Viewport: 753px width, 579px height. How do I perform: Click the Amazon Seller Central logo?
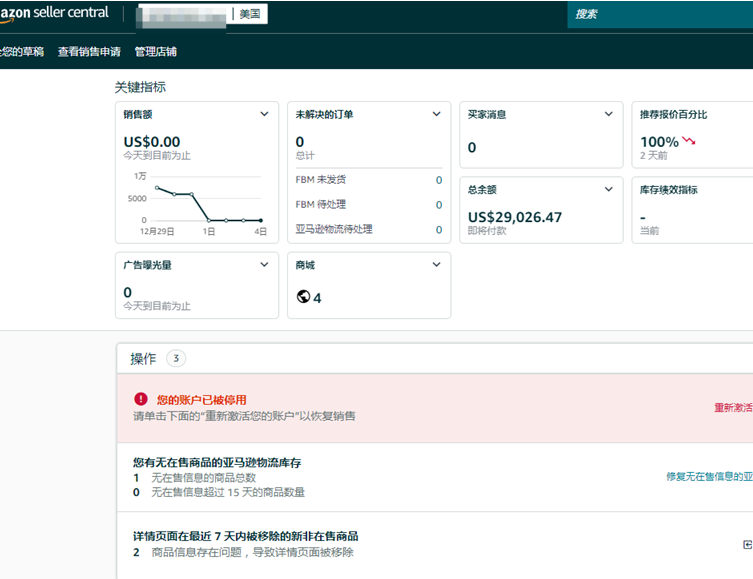click(54, 13)
